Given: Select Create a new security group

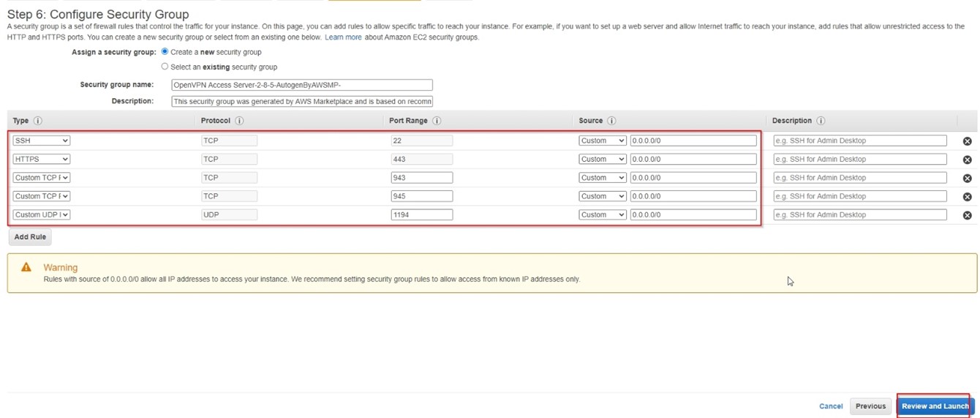Looking at the screenshot, I should [165, 52].
